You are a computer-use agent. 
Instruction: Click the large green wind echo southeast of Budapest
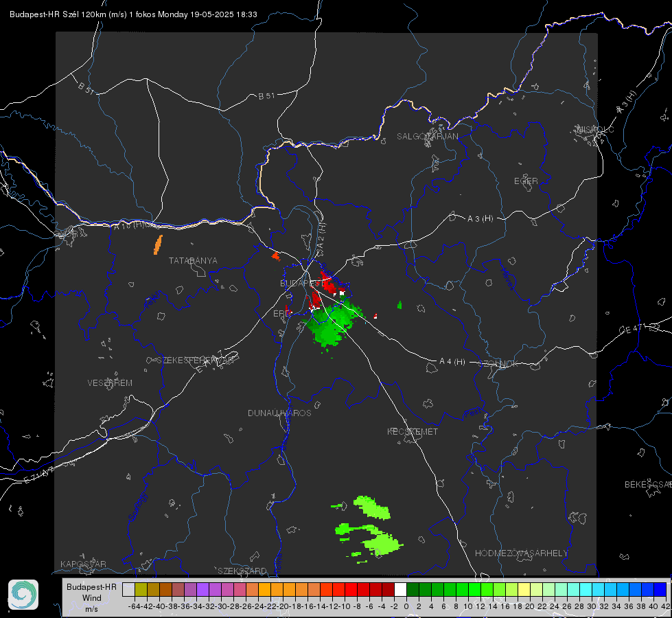[332, 324]
